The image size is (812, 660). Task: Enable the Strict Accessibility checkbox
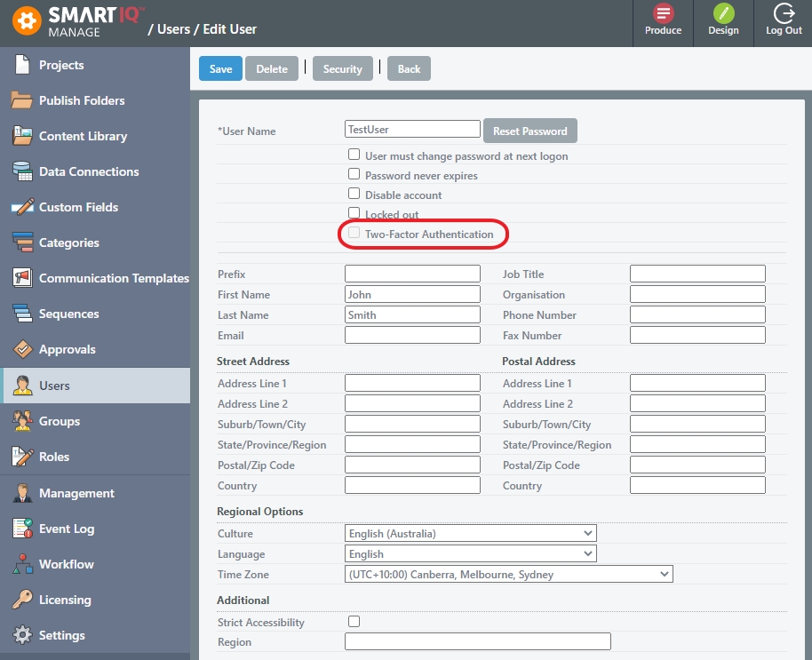point(354,621)
